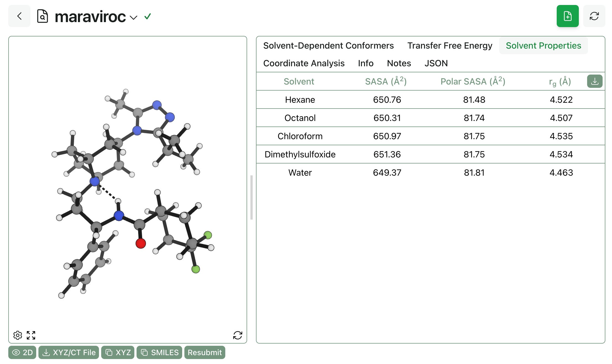Open the Solvent-Dependent Conformers tab
Viewport: 612px width, 364px height.
point(328,46)
